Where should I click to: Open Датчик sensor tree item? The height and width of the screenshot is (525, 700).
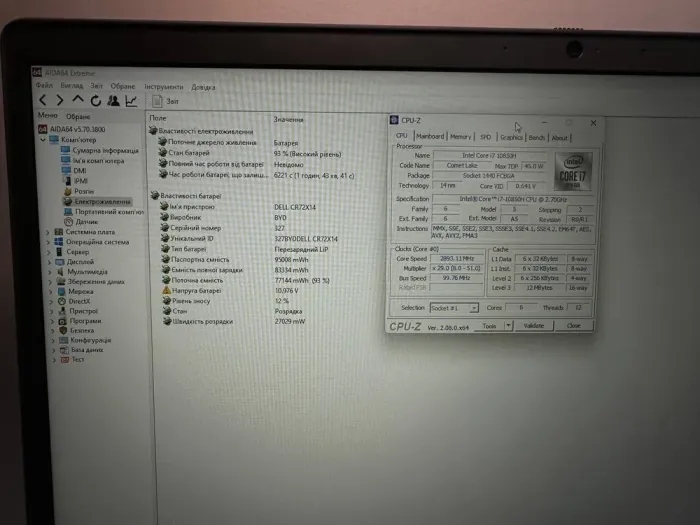[87, 222]
